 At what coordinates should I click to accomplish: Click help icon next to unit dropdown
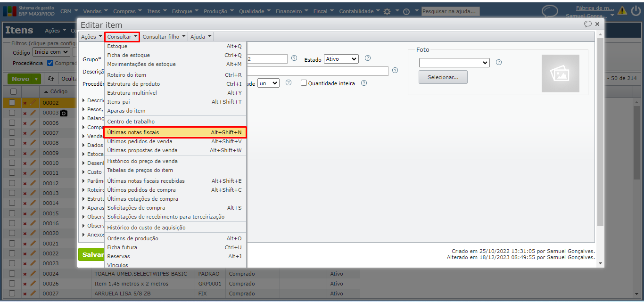click(289, 82)
